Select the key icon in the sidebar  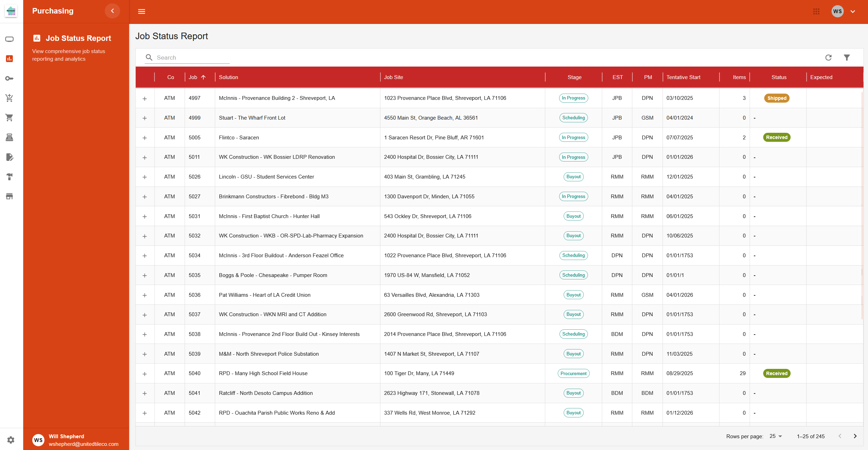[x=9, y=78]
